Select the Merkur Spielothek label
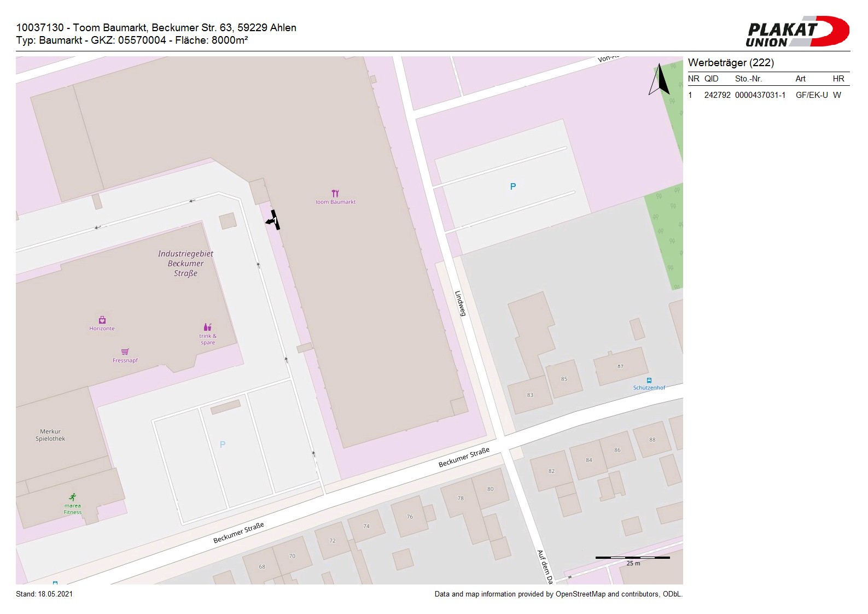The height and width of the screenshot is (614, 868). pos(50,435)
